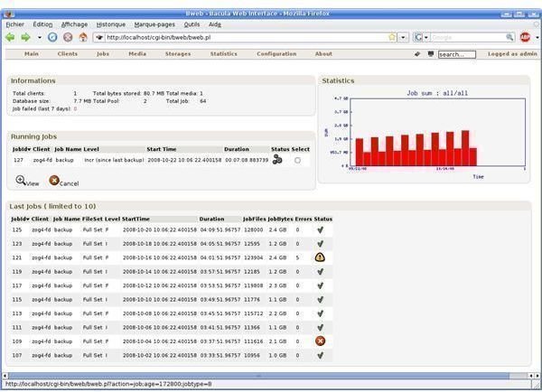
Task: Go forward with the green forward arrow
Action: pos(26,37)
